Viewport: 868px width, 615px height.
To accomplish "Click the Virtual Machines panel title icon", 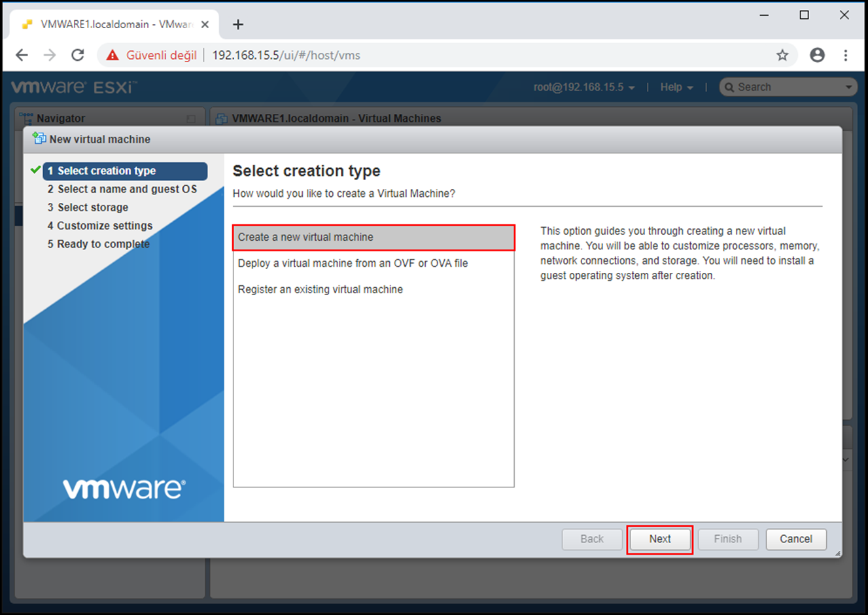I will coord(222,118).
